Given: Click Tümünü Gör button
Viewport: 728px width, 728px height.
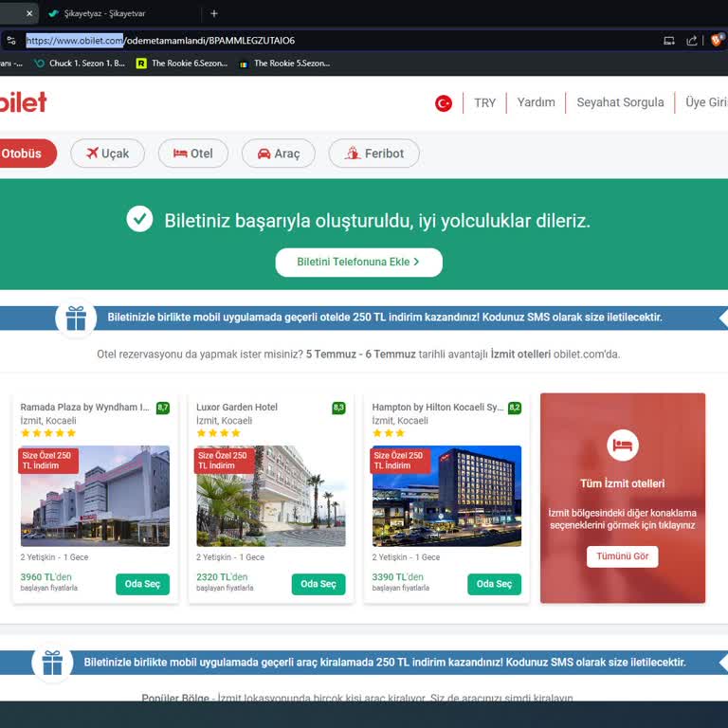Looking at the screenshot, I should tap(622, 556).
